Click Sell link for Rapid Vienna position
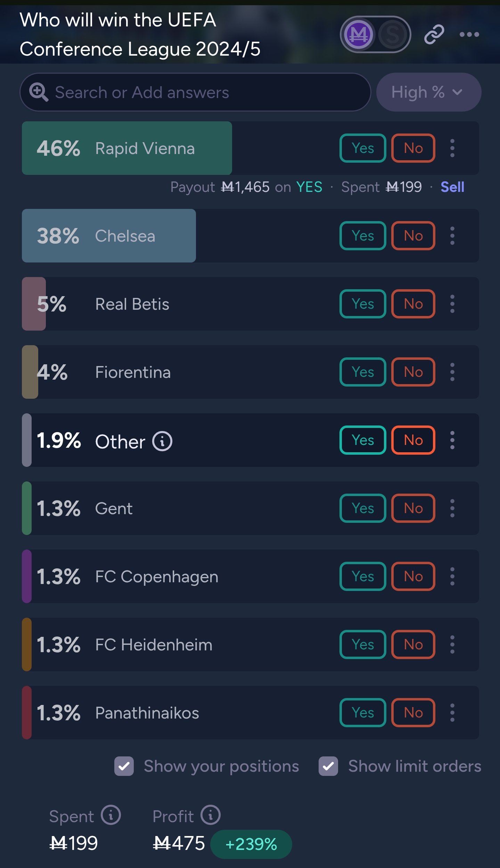 point(452,187)
